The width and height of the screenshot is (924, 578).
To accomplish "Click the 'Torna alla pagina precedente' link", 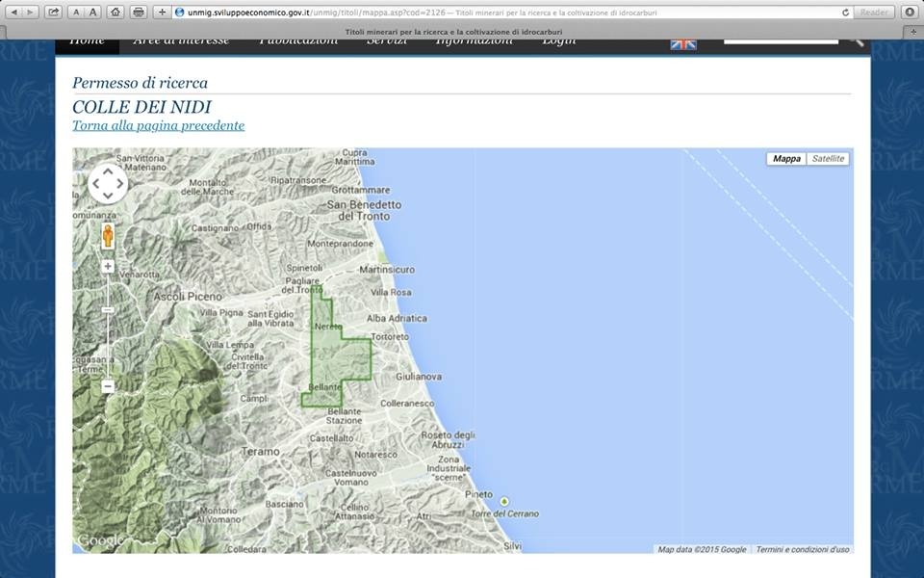I will pos(158,125).
